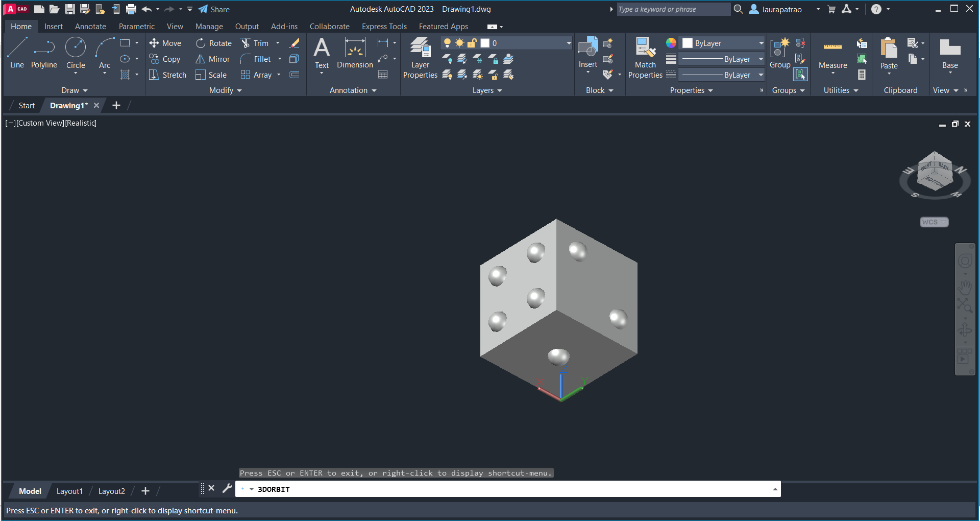Open the layer name dropdown
This screenshot has height=521, width=980.
coord(569,43)
